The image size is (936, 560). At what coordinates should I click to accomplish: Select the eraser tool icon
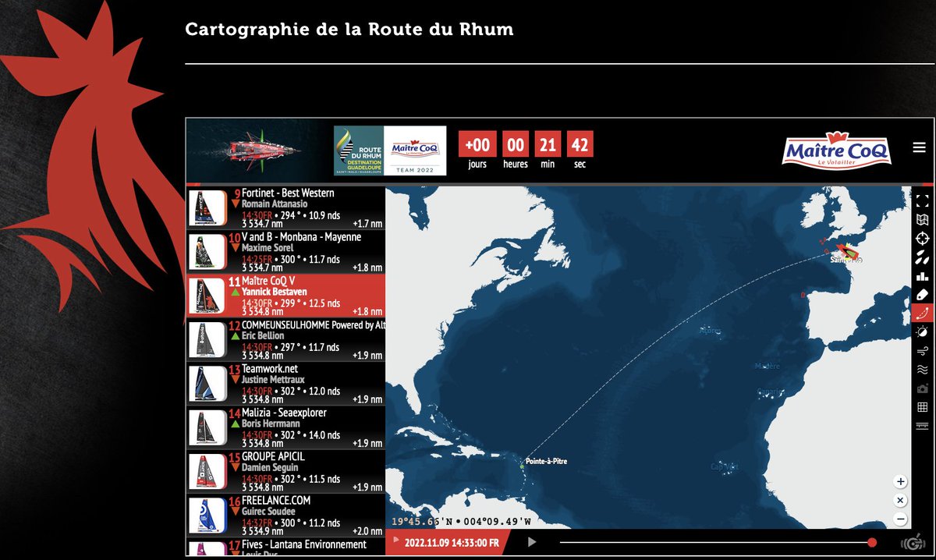tap(922, 295)
